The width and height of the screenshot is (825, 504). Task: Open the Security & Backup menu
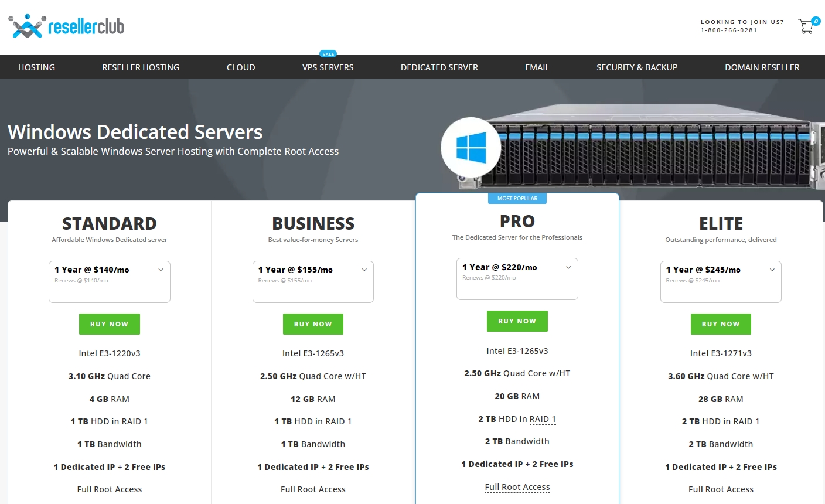click(x=637, y=67)
